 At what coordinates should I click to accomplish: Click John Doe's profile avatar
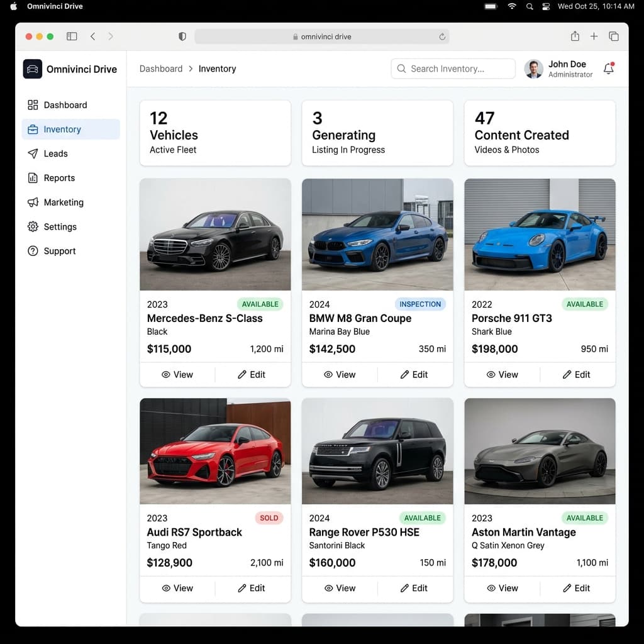tap(533, 69)
